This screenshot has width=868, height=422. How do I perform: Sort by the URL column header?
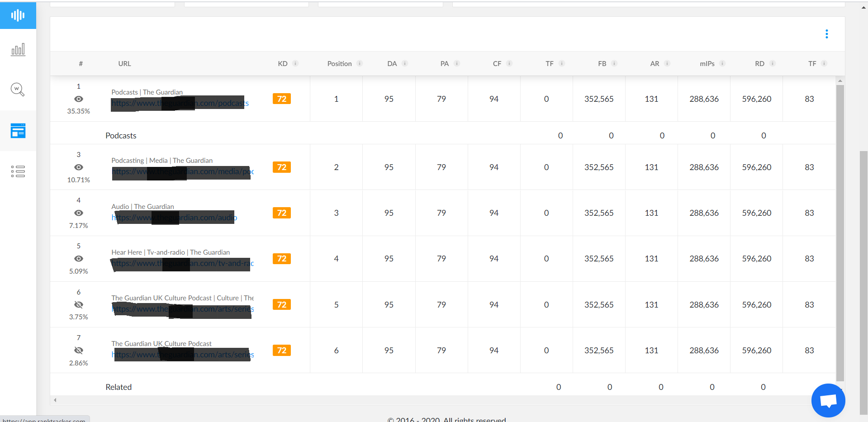click(124, 64)
